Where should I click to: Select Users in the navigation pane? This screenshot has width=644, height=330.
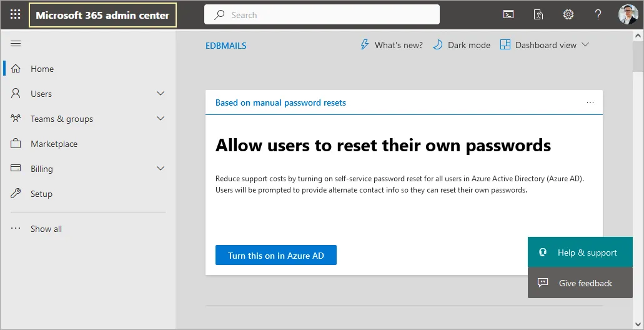coord(41,94)
